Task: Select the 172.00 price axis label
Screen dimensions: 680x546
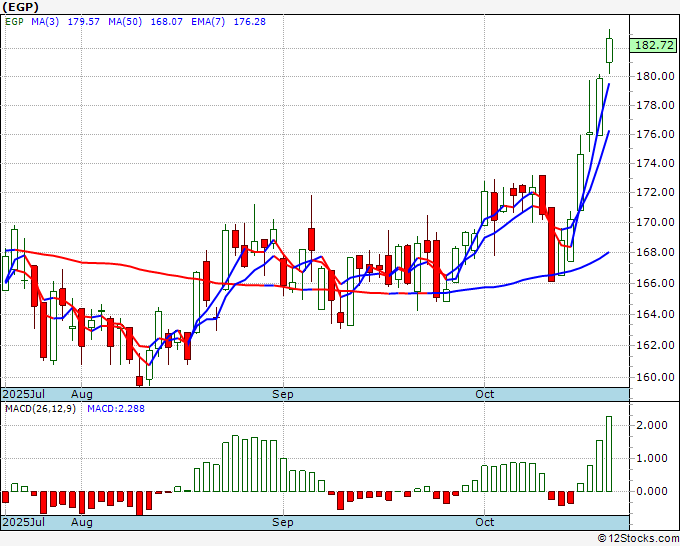Action: (655, 192)
